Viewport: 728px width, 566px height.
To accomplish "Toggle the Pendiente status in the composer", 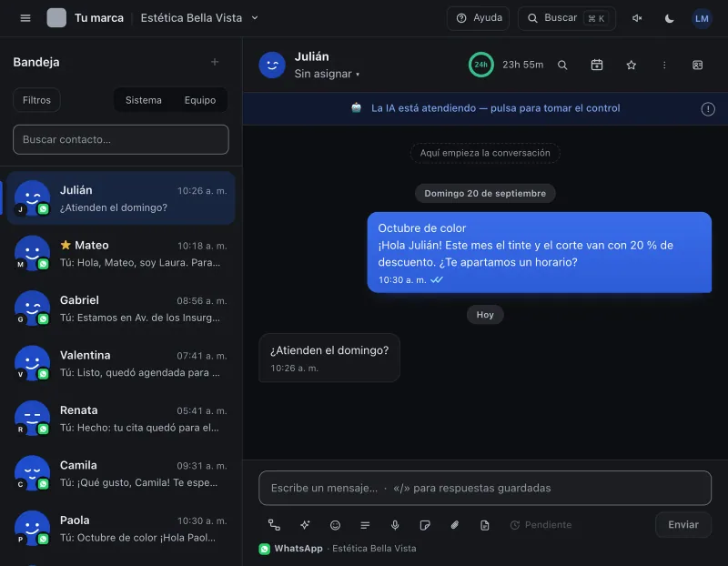I will coord(541,525).
